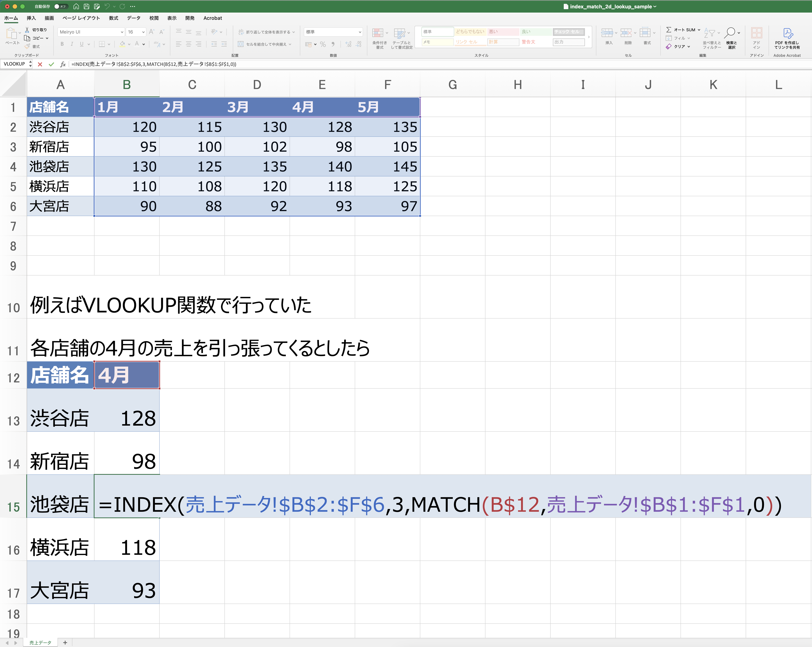812x647 pixels.
Task: Toggle Underline formatting
Action: [x=82, y=44]
